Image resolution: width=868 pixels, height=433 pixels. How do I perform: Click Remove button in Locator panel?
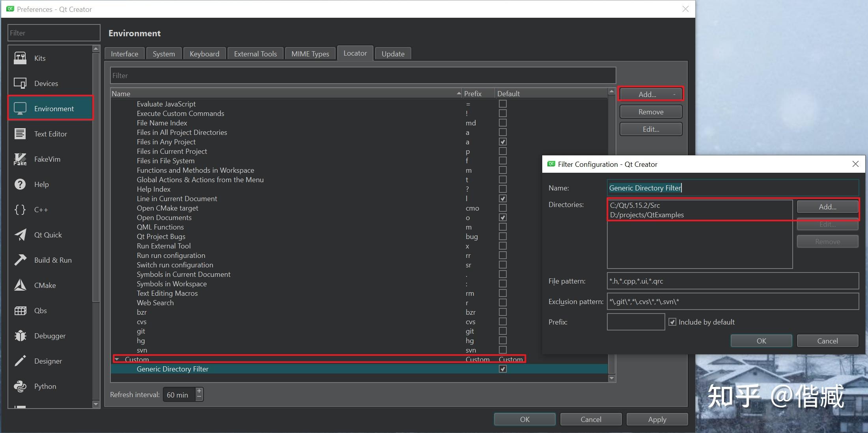[x=651, y=112]
